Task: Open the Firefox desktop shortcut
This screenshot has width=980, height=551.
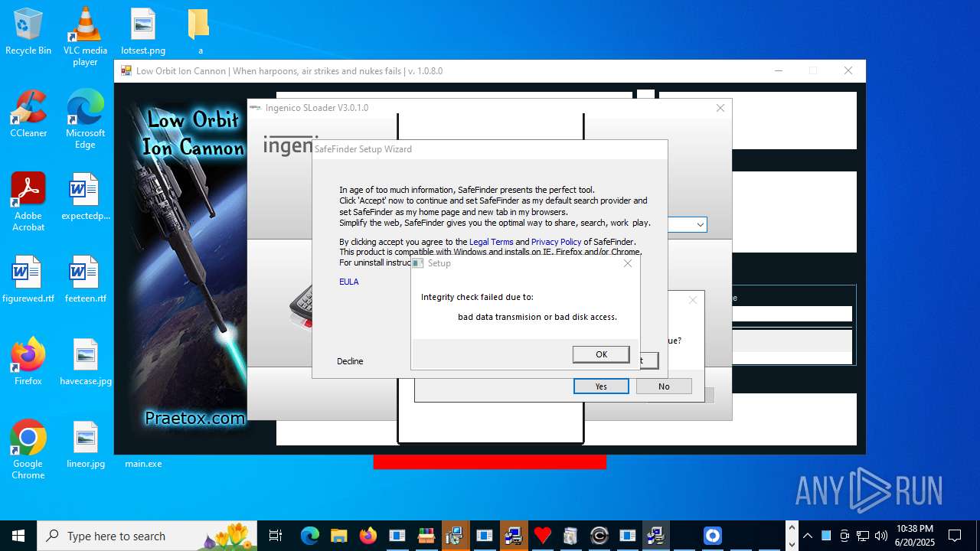Action: pos(28,362)
